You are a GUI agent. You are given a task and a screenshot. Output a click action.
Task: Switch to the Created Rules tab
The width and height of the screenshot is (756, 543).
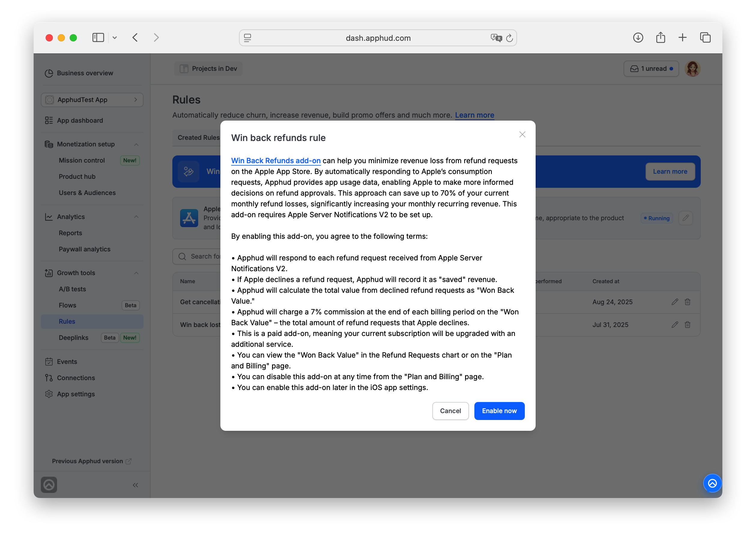pos(198,138)
